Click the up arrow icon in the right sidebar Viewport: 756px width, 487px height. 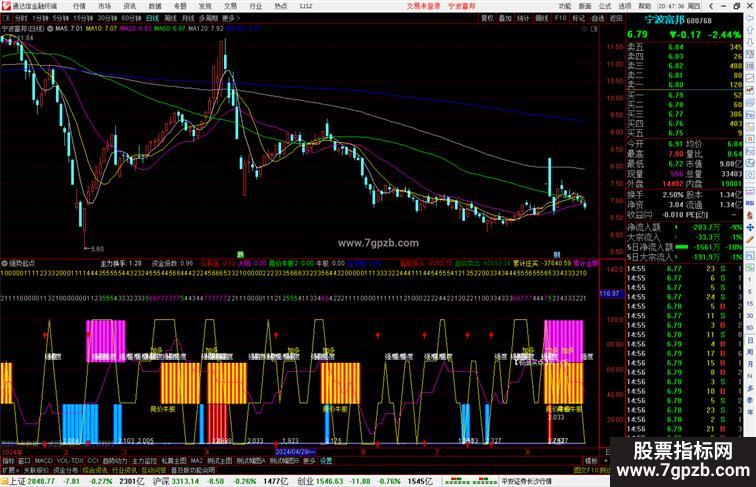[x=750, y=31]
